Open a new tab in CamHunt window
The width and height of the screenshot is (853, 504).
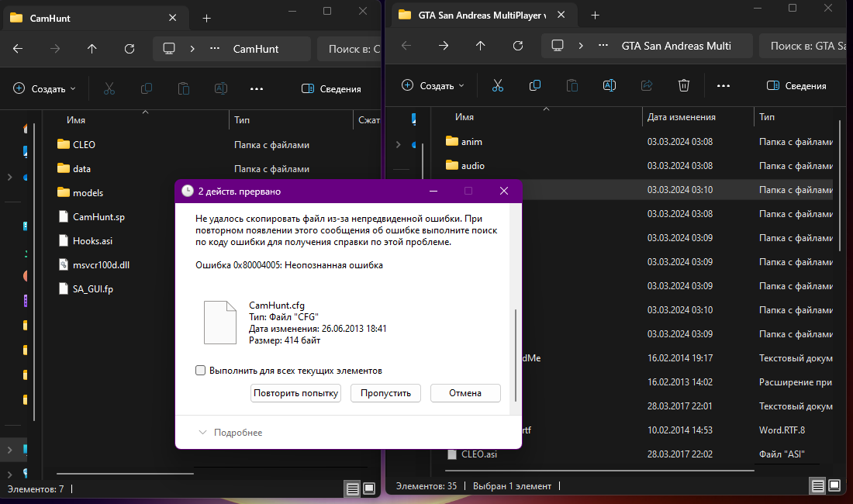coord(206,18)
